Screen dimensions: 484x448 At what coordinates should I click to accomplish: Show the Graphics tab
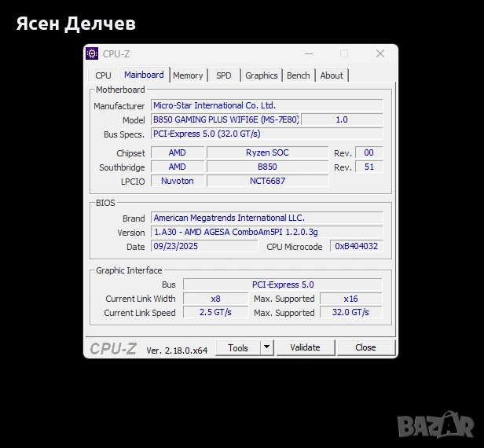(x=261, y=75)
